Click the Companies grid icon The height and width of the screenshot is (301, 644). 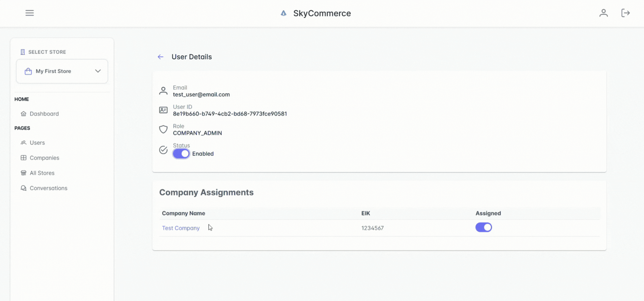coord(23,158)
